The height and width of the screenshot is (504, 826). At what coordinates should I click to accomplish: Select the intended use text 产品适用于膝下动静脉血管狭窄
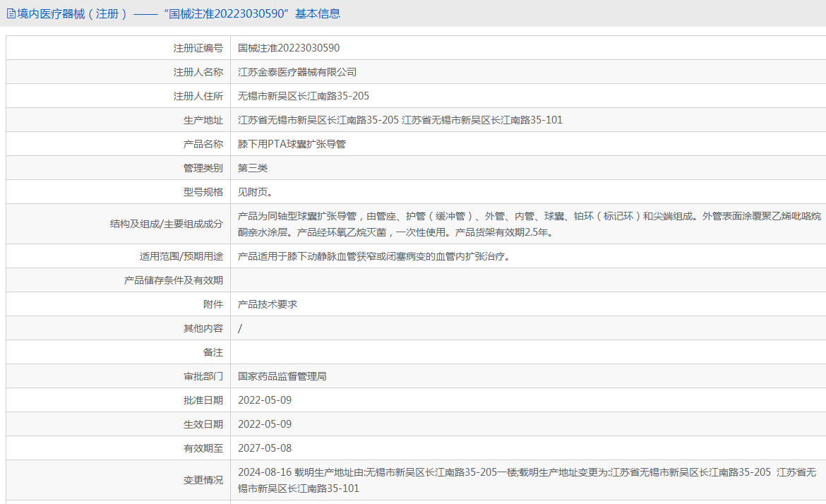pos(374,256)
